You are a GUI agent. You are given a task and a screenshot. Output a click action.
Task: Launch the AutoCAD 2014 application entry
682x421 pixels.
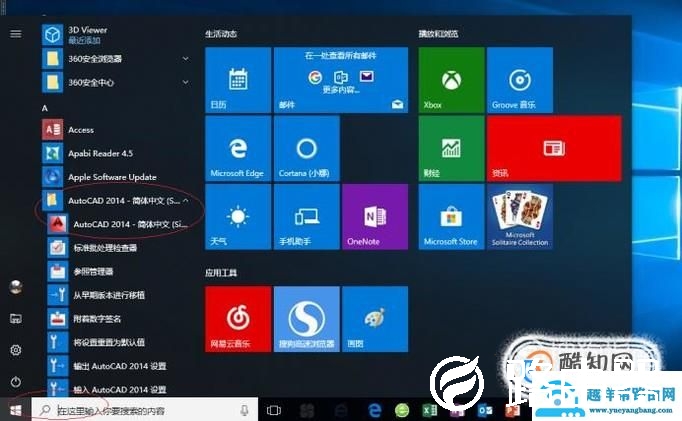118,224
